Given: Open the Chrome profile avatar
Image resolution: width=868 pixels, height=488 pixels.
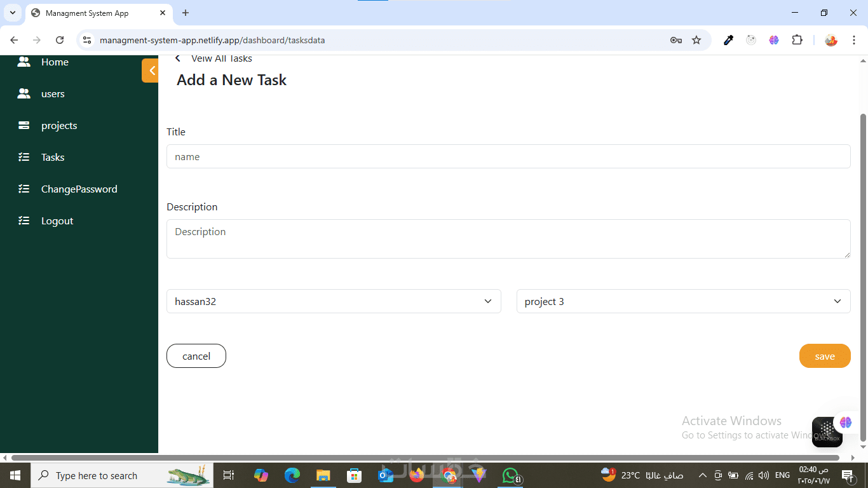Looking at the screenshot, I should (x=831, y=40).
